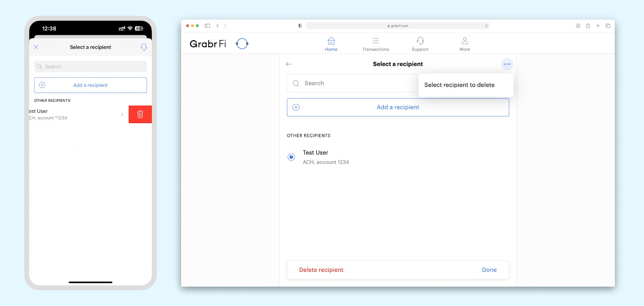Go back with the blue arrow
The image size is (644, 306).
289,64
